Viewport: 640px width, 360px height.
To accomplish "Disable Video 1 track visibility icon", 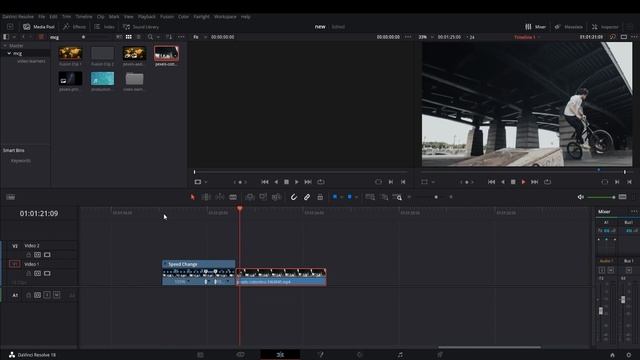I will [x=47, y=273].
